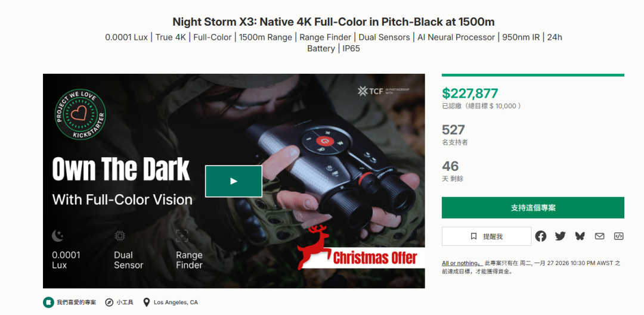The width and height of the screenshot is (644, 315).
Task: Click the compass icon beside 小工具
Action: pyautogui.click(x=109, y=302)
